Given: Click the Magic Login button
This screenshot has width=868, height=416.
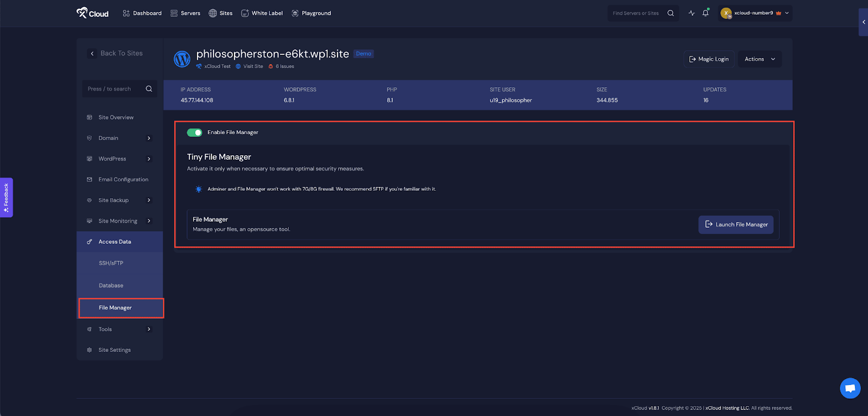Looking at the screenshot, I should [x=709, y=59].
